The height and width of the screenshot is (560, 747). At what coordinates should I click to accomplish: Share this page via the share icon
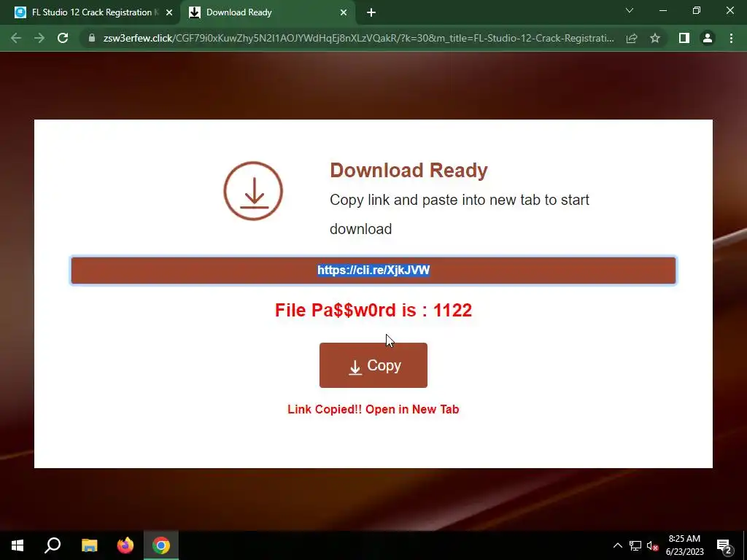pyautogui.click(x=632, y=38)
